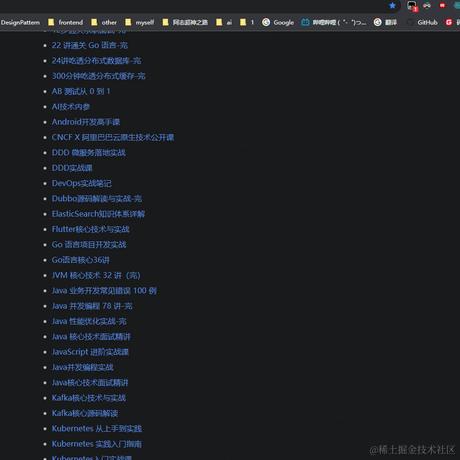Open the Android开发高手课 link
Image resolution: width=460 pixels, height=460 pixels.
(86, 122)
